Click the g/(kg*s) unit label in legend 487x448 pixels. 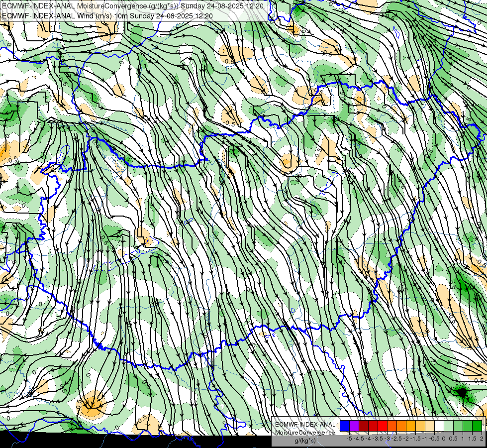305,441
